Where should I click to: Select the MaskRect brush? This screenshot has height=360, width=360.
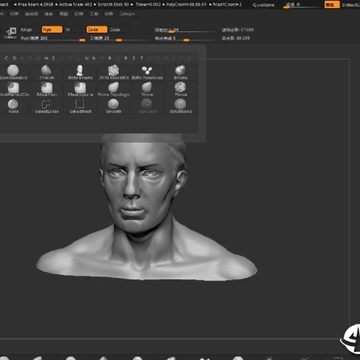click(46, 89)
